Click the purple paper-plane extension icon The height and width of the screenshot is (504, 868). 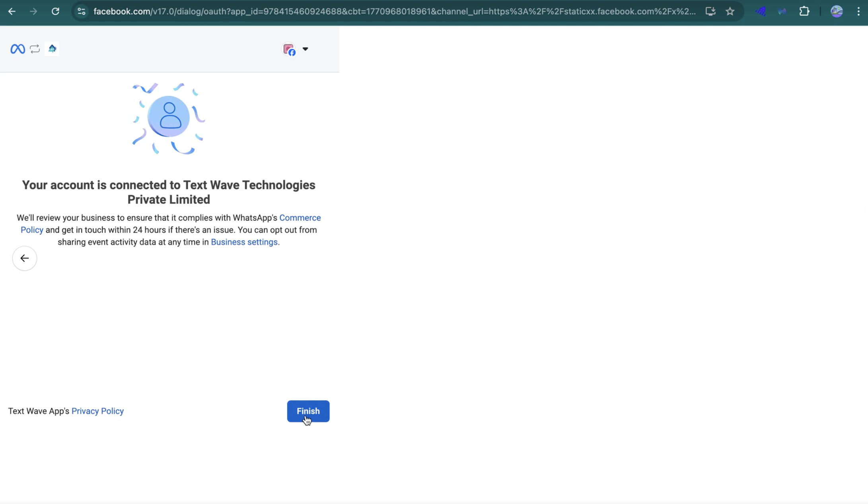point(761,12)
